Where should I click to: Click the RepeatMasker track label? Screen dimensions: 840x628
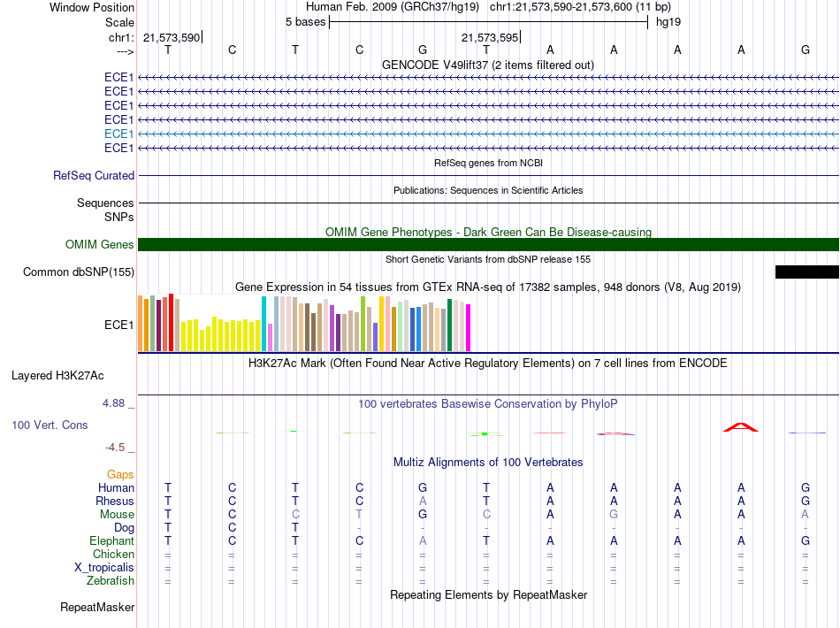[x=97, y=607]
